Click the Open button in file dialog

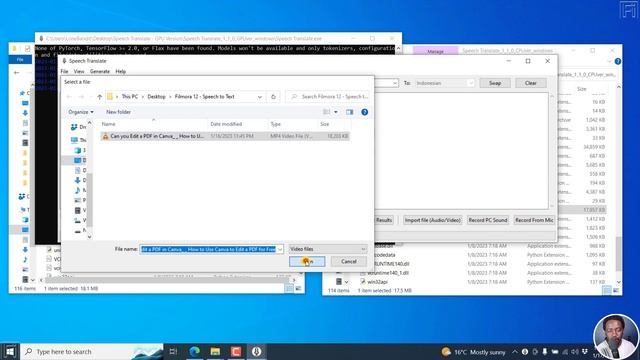pyautogui.click(x=307, y=261)
